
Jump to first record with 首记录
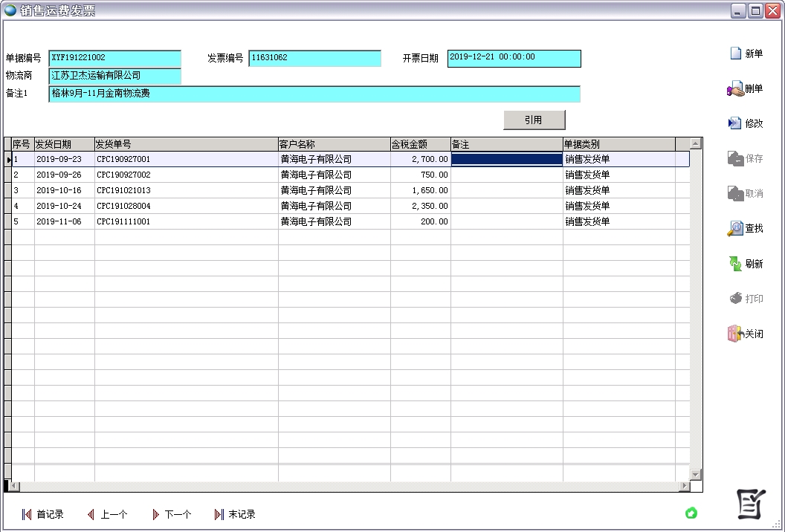(42, 514)
